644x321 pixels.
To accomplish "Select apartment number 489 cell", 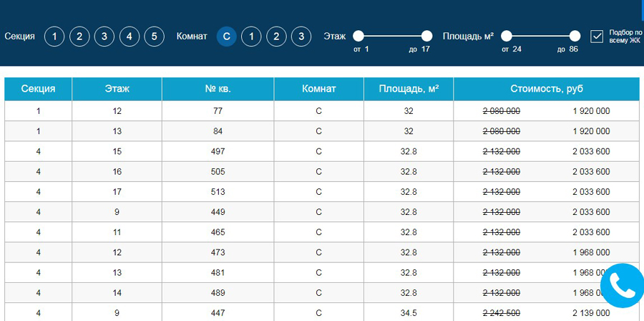I will coord(218,292).
